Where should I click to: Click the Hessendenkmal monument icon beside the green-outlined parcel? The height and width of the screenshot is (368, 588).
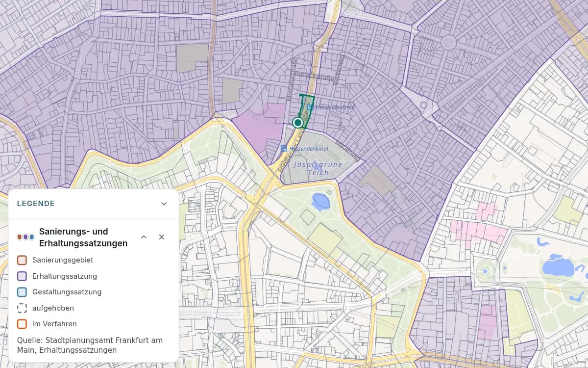310,107
